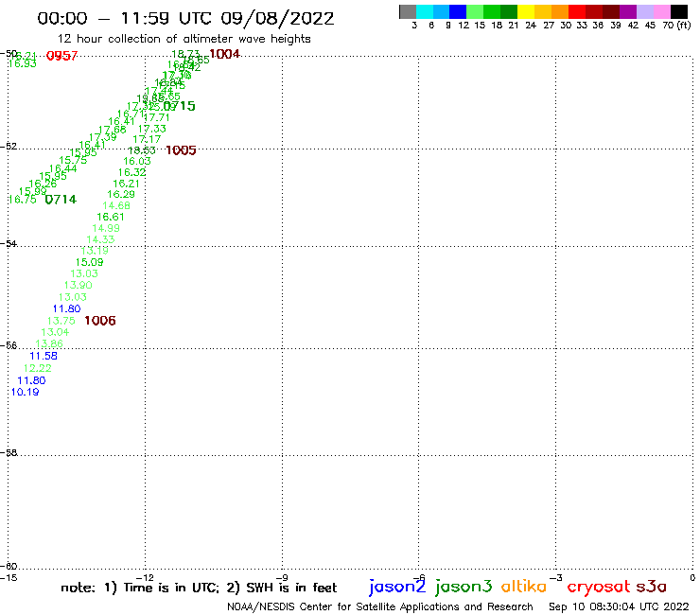Image resolution: width=700 pixels, height=615 pixels.
Task: Select the red time label 0957
Action: pos(62,56)
